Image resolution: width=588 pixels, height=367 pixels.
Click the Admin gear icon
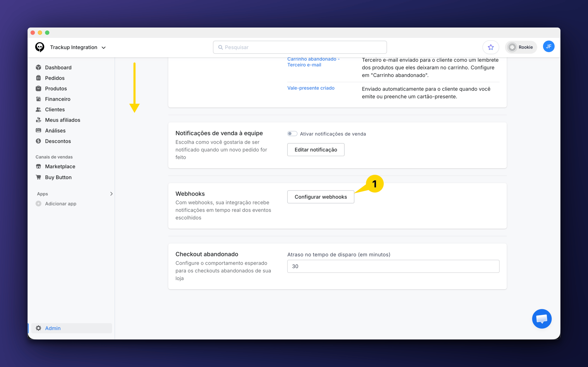tap(38, 328)
